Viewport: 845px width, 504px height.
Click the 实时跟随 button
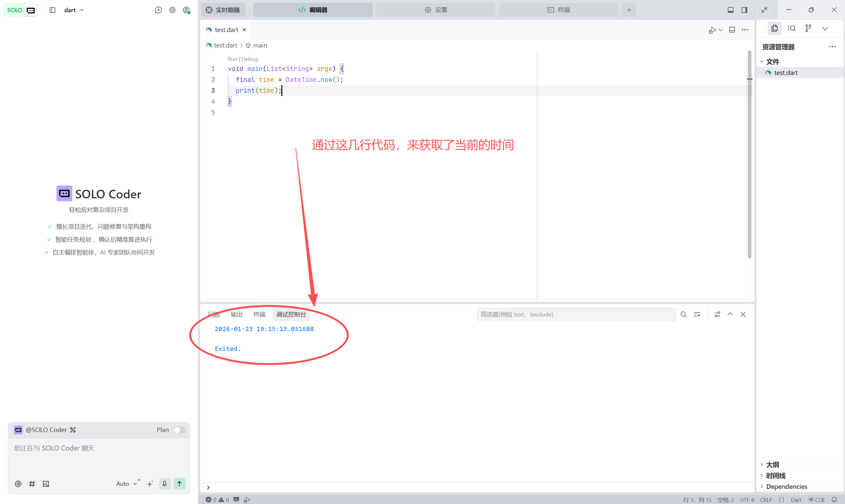pos(223,10)
